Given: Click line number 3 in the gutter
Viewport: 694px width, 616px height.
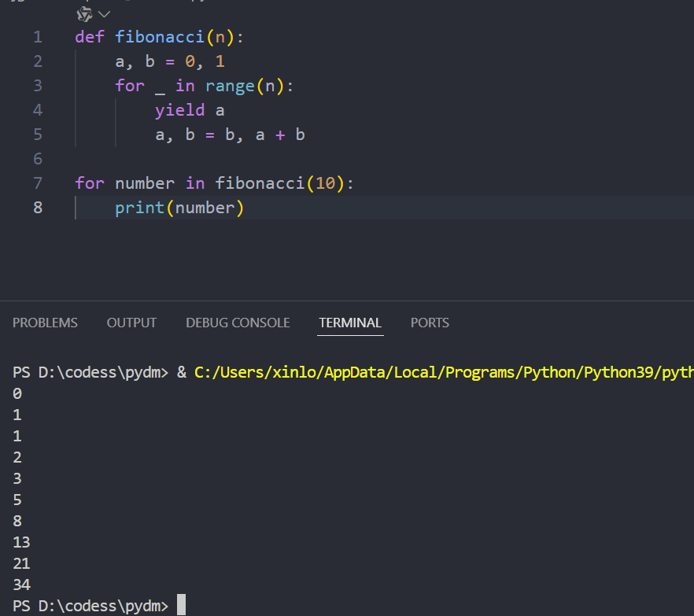Looking at the screenshot, I should click(x=38, y=86).
